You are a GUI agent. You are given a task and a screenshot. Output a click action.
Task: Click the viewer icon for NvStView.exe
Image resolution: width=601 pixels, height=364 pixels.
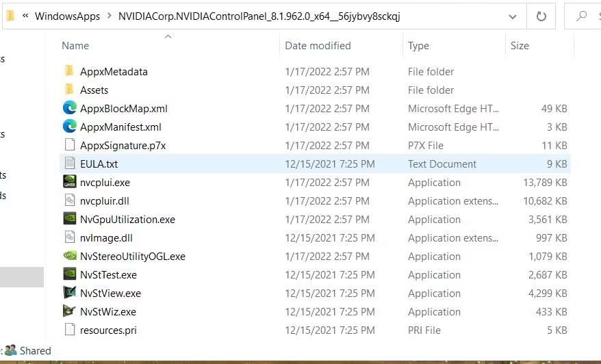pos(70,292)
